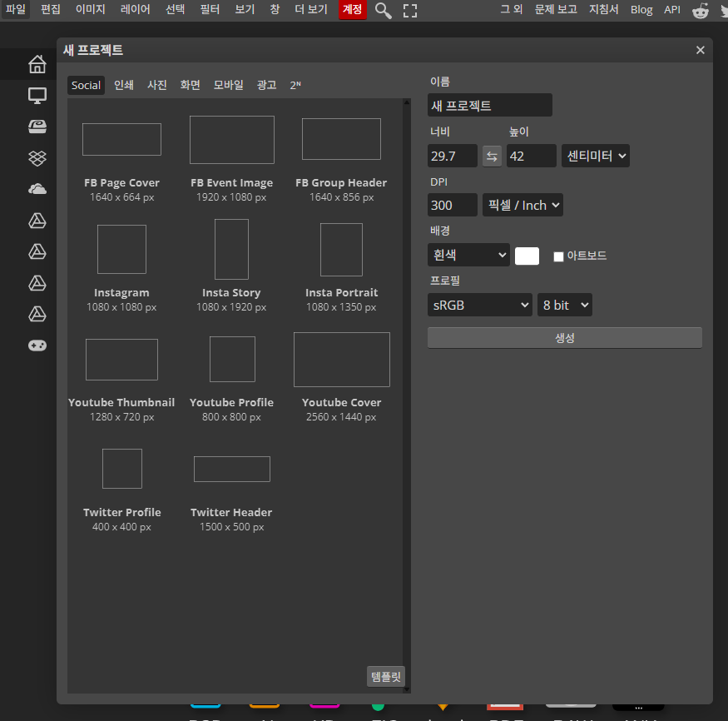Click the white background color swatch
728x721 pixels.
pos(527,256)
